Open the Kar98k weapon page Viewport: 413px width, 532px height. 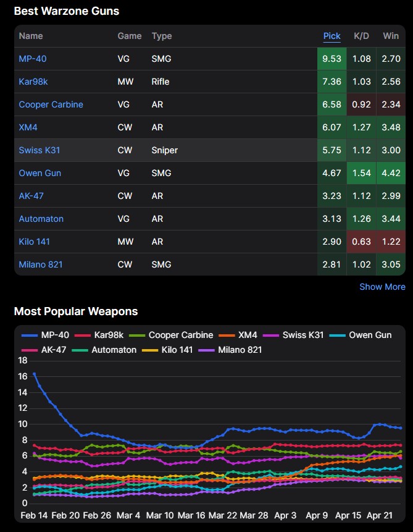33,82
